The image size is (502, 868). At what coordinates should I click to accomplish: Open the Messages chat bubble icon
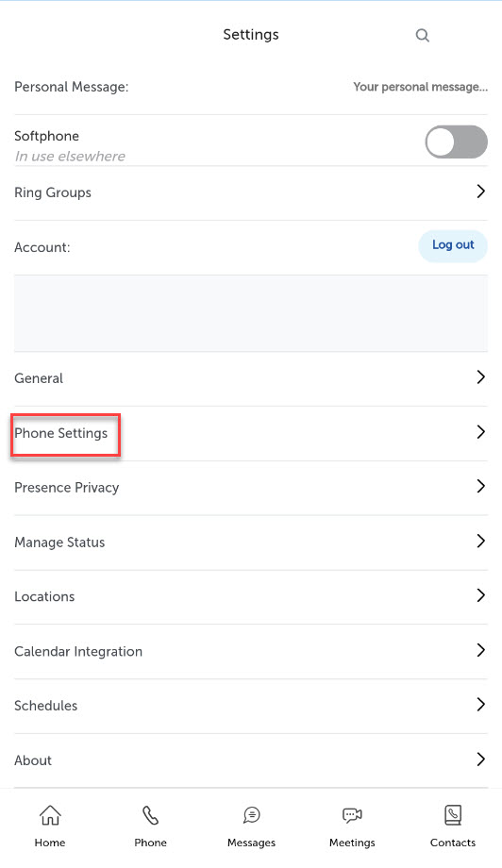coord(251,815)
